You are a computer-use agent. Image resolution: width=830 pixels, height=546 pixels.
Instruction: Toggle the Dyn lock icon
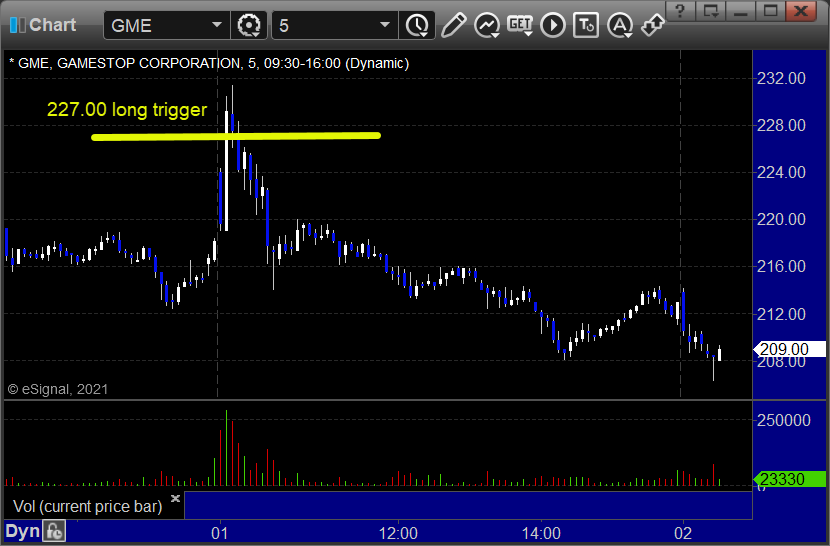coord(54,531)
